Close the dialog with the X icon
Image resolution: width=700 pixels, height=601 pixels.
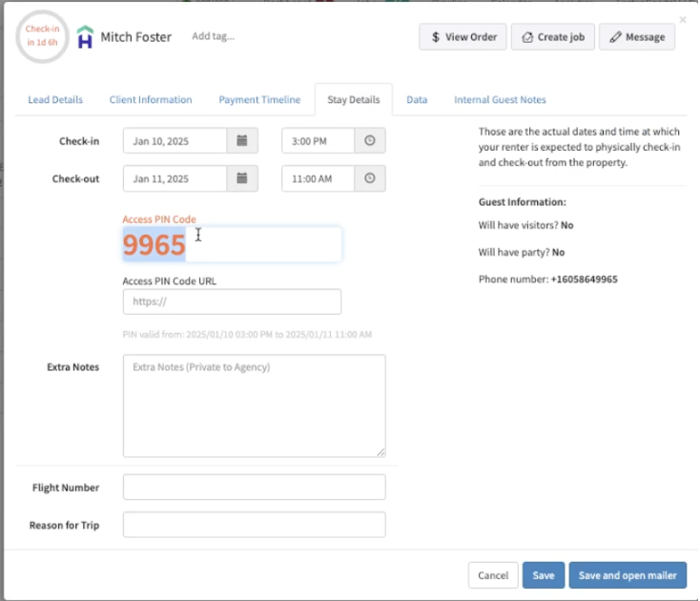(682, 19)
